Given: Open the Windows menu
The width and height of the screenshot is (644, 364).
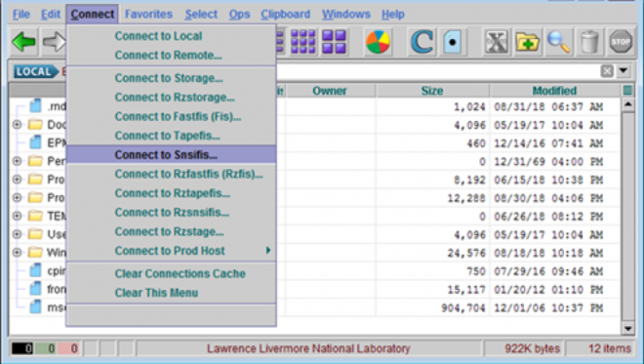Looking at the screenshot, I should (x=346, y=14).
